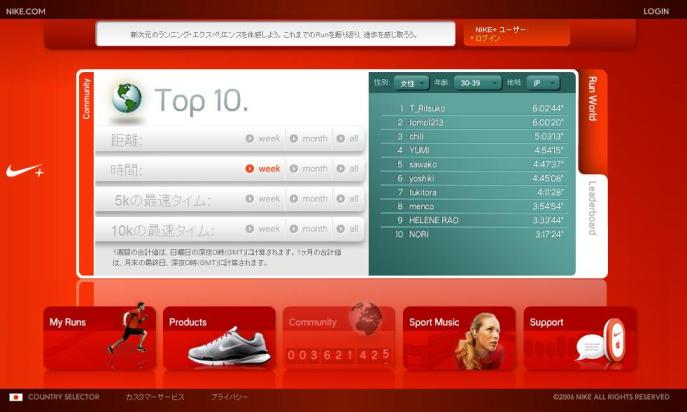Screen dimensions: 687x412
Task: Select week for 時間 ranking
Action: 263,169
